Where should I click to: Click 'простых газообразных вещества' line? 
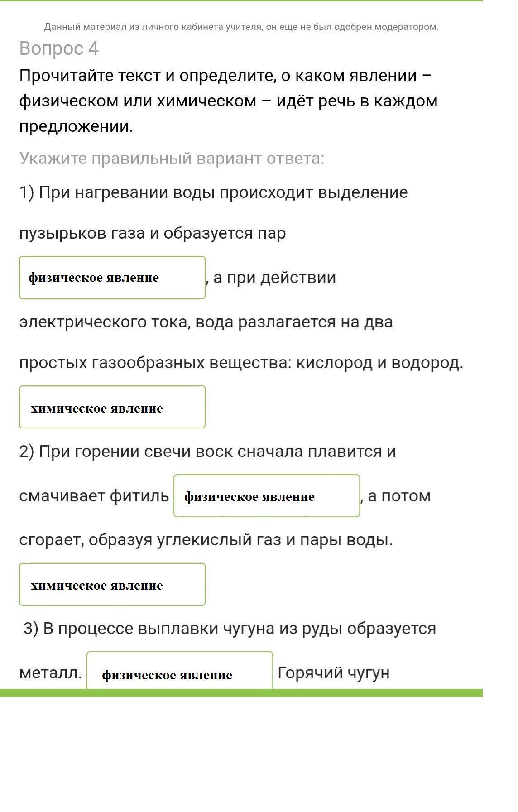(x=241, y=363)
